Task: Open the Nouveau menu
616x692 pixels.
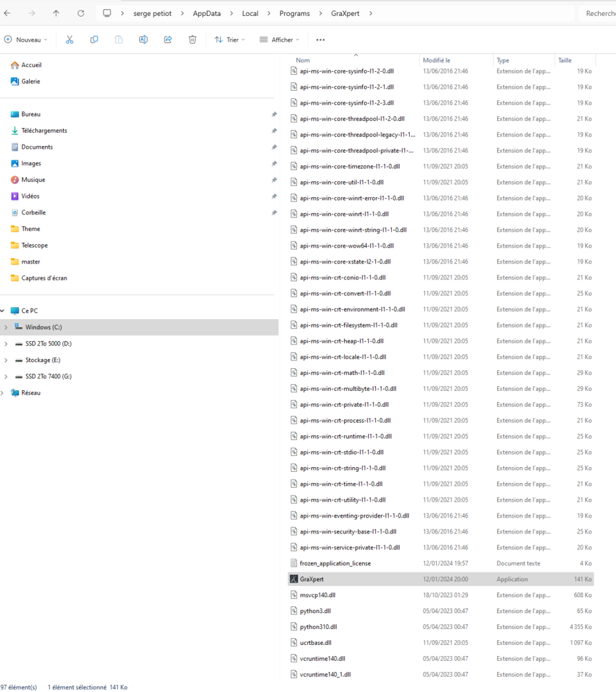Action: (x=26, y=39)
